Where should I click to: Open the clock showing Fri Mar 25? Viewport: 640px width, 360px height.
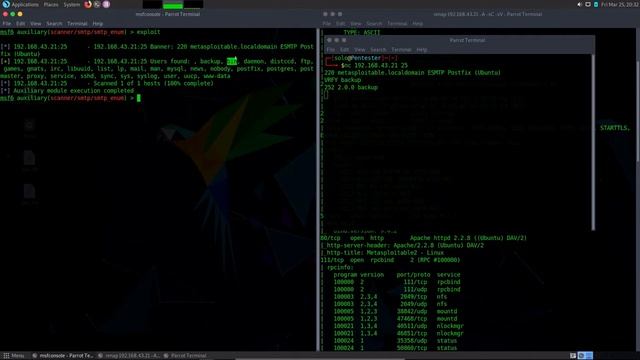(620, 4)
